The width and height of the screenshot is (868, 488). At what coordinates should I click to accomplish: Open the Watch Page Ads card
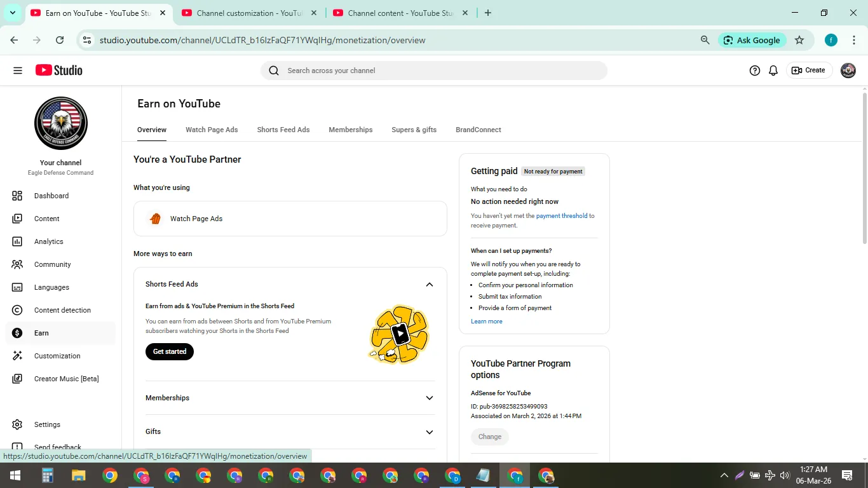pyautogui.click(x=290, y=219)
